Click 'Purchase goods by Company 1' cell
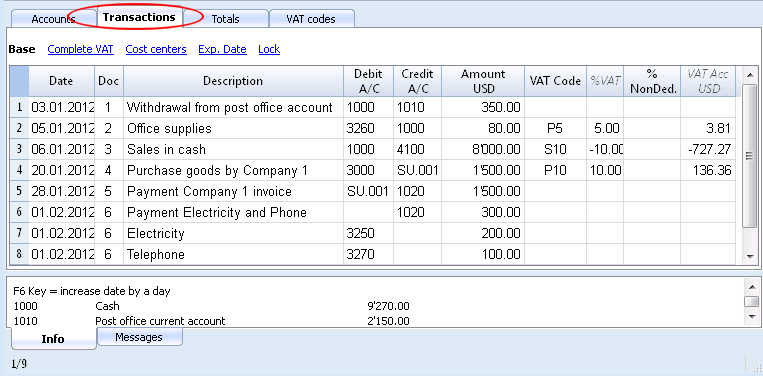Screen dimensions: 763x376 [234, 170]
